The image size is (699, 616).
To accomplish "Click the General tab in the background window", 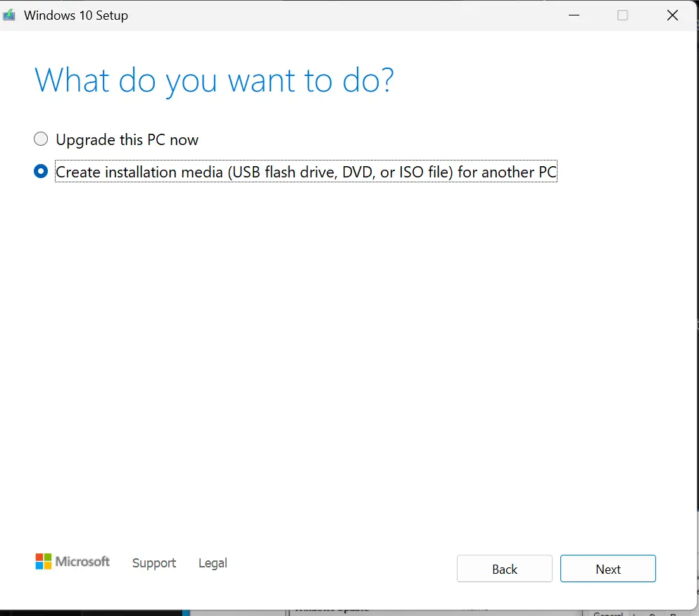I will tap(607, 612).
